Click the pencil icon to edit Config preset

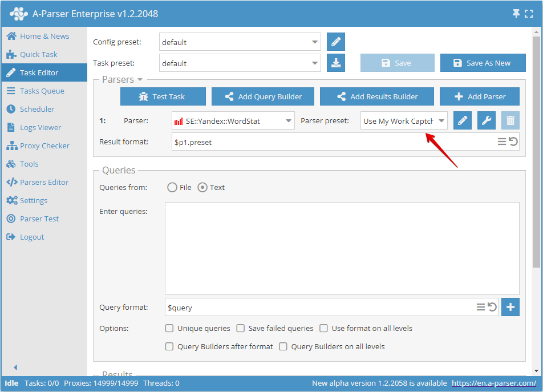coord(335,42)
